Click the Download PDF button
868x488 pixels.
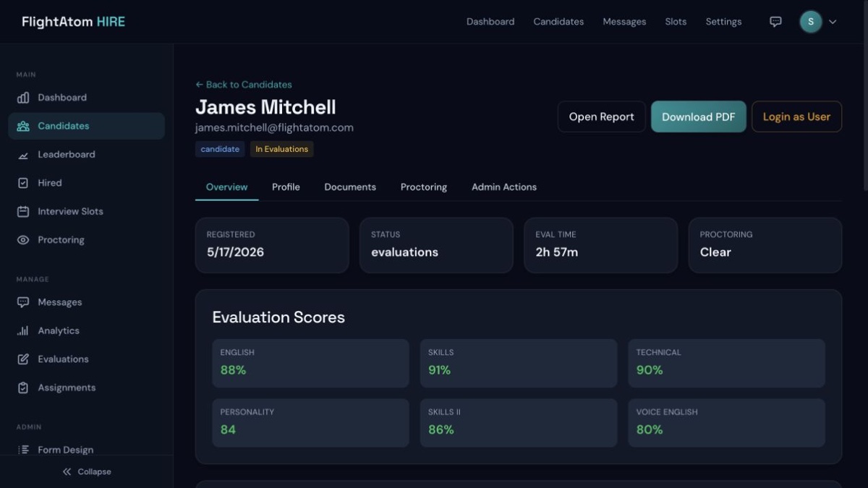(x=699, y=116)
